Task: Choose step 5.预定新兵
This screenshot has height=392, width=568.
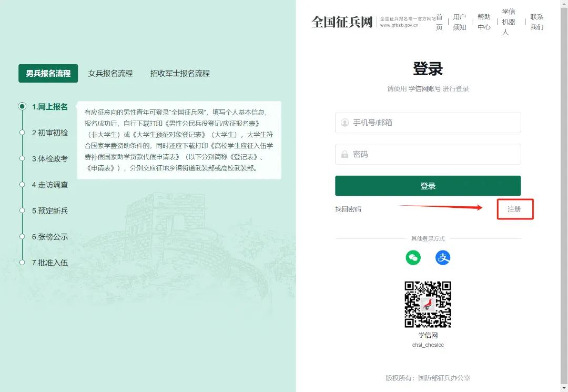Action: pyautogui.click(x=50, y=211)
